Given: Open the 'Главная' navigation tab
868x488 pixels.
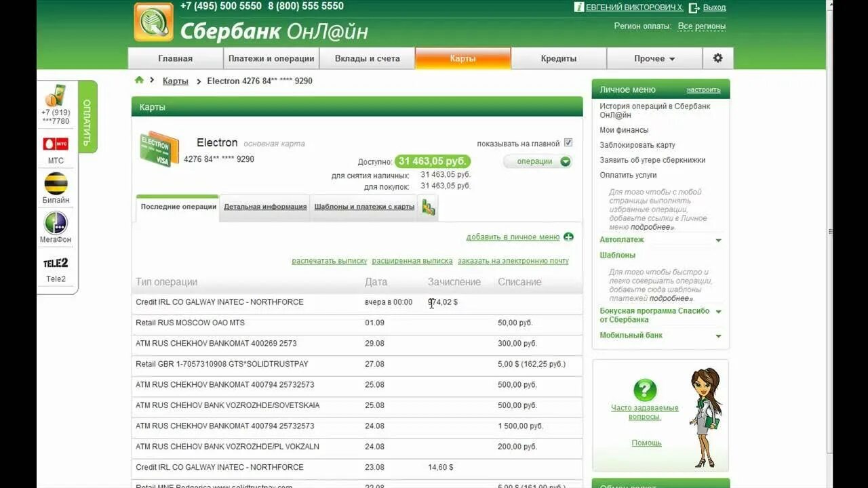Looking at the screenshot, I should pyautogui.click(x=176, y=58).
